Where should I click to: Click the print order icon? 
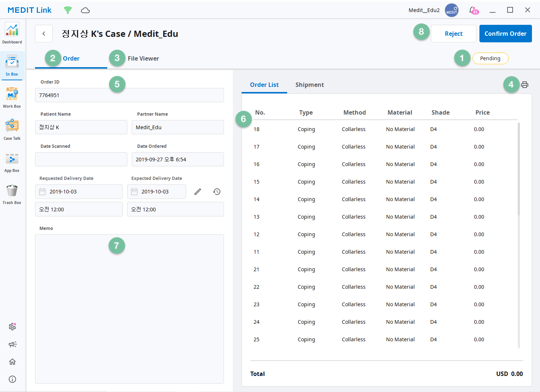click(x=525, y=85)
